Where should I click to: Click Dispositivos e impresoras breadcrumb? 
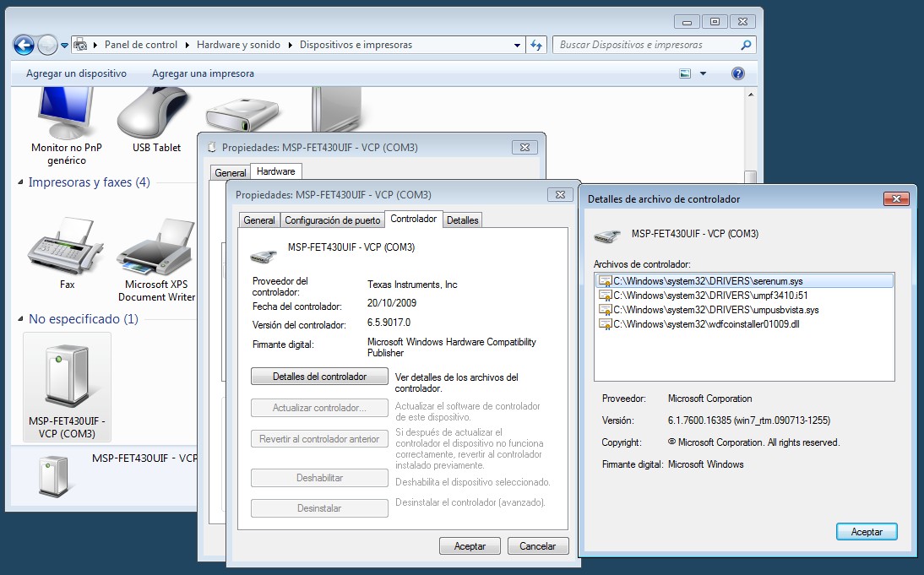tap(356, 45)
